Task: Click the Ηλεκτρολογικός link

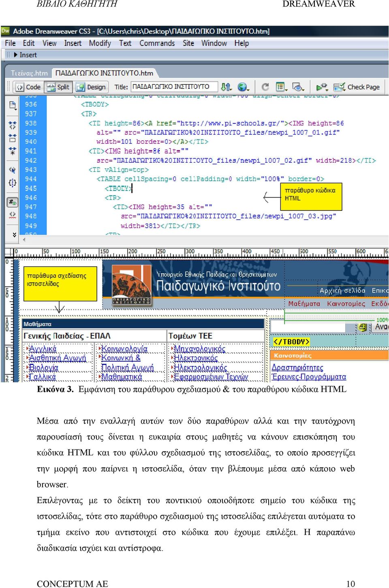Action: click(200, 367)
